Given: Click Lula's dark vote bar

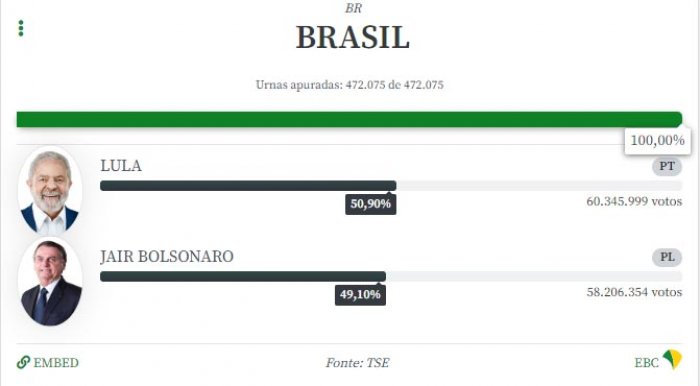Looking at the screenshot, I should (248, 186).
